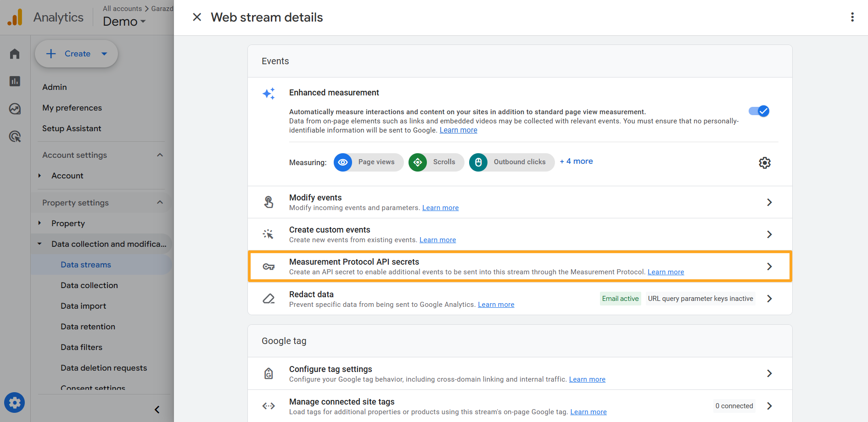This screenshot has height=422, width=868.
Task: Disable the Enhanced measurement toggle
Action: pyautogui.click(x=758, y=111)
